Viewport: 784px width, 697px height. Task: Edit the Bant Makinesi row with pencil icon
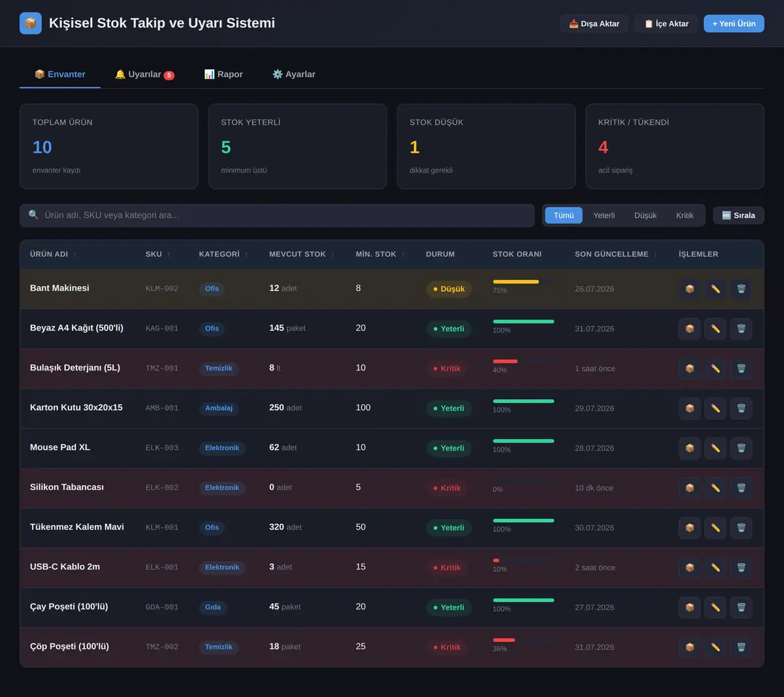[715, 289]
